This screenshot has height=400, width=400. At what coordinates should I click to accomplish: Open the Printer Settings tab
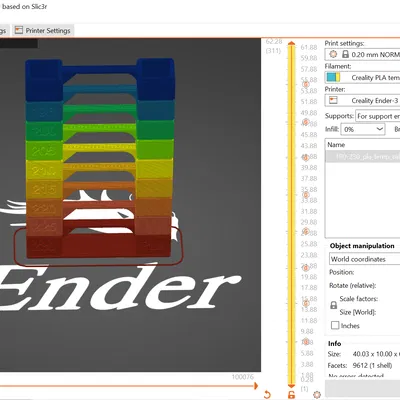(x=43, y=31)
